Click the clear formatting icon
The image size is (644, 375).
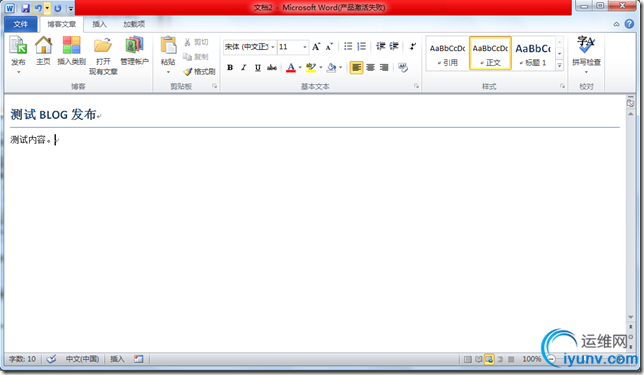click(403, 67)
